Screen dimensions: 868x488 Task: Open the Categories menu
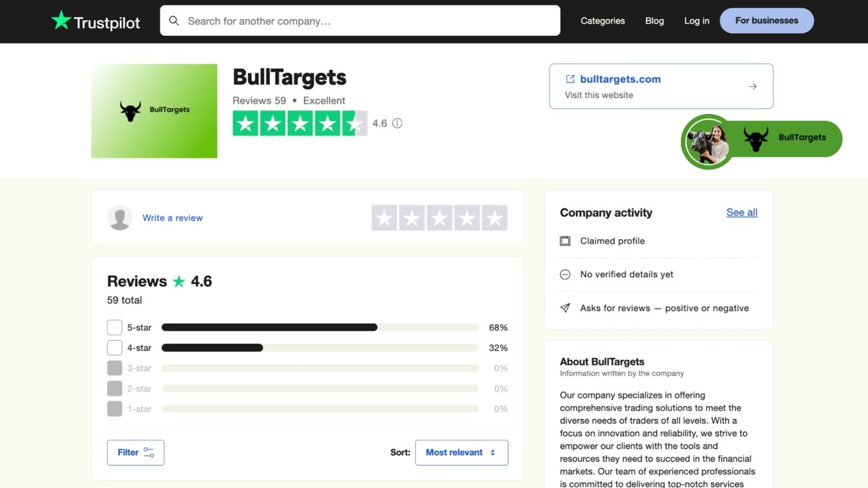click(x=603, y=21)
